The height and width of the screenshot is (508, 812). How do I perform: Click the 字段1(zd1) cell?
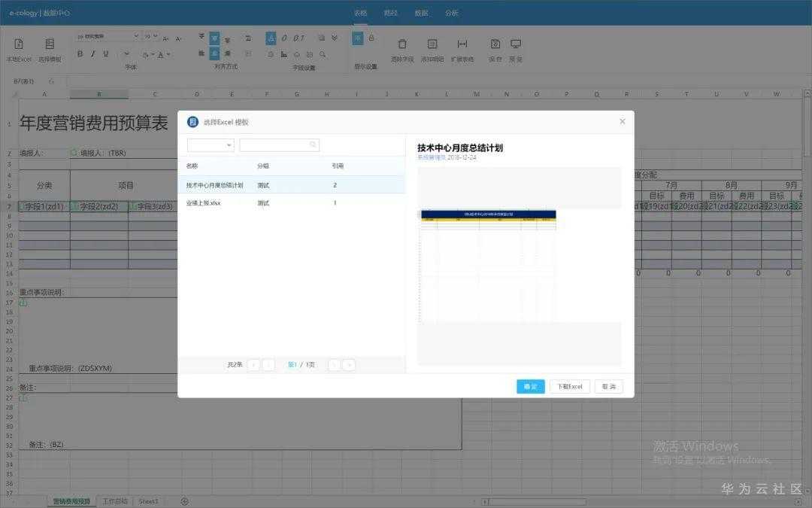tap(44, 206)
